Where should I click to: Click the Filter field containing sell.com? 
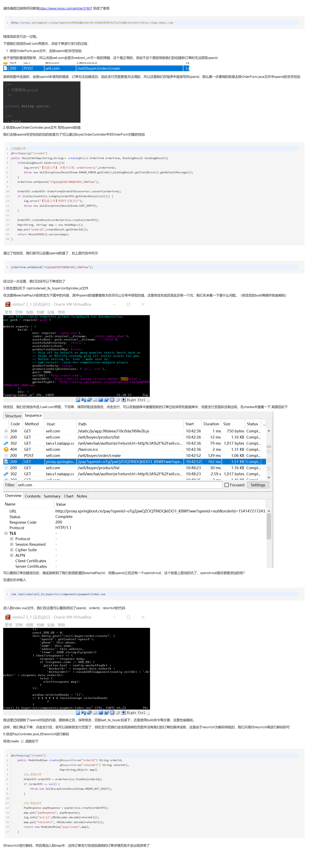pos(120,485)
